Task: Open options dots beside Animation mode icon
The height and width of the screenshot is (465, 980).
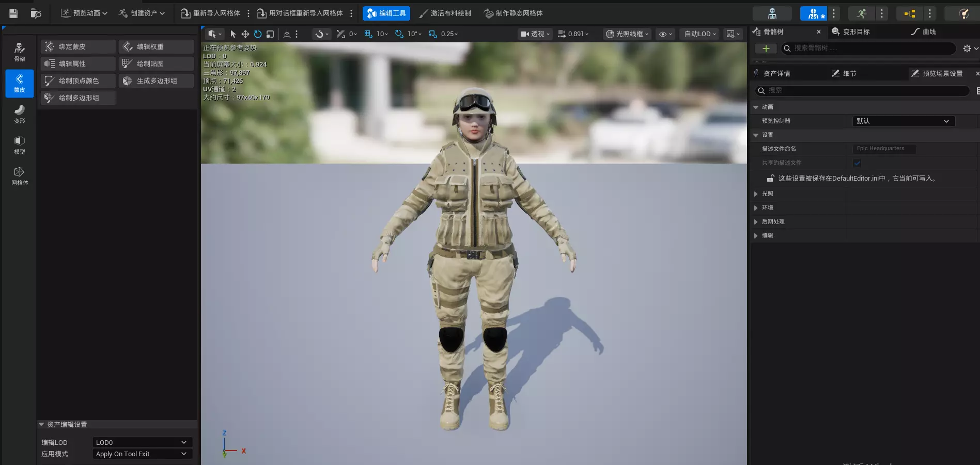Action: (882, 13)
